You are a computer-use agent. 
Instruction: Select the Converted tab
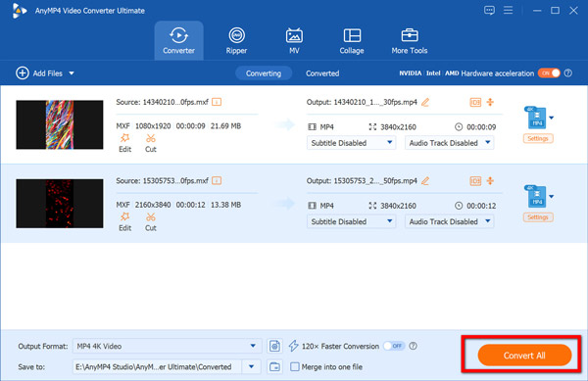tap(322, 73)
